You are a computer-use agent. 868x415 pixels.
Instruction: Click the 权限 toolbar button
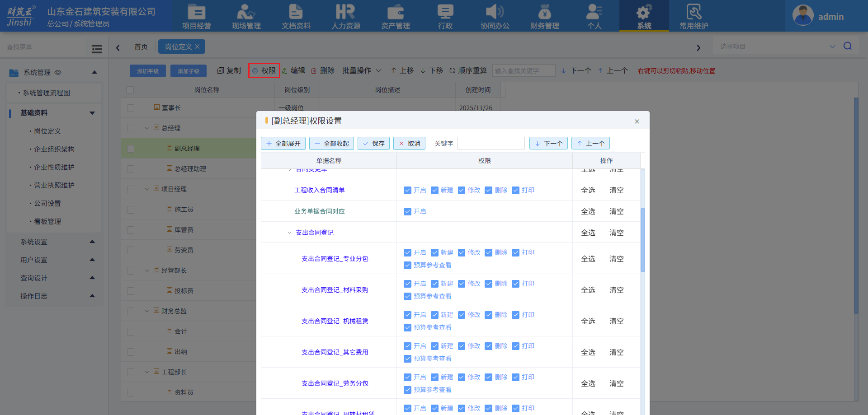tap(264, 70)
